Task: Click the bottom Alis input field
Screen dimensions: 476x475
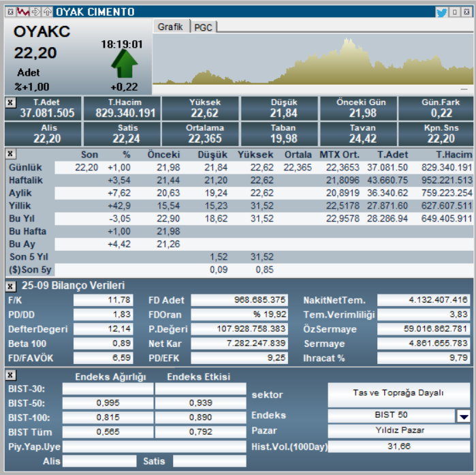Action: click(x=99, y=461)
